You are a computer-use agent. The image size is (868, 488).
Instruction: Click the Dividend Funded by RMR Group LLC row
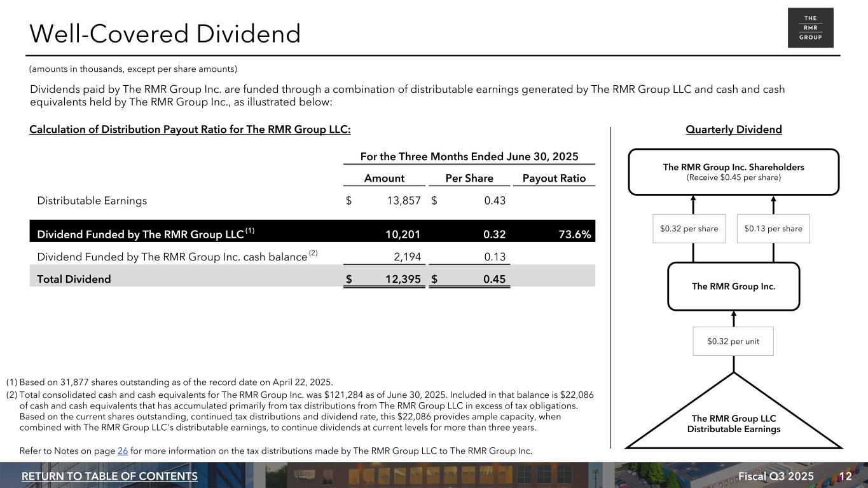coord(141,234)
